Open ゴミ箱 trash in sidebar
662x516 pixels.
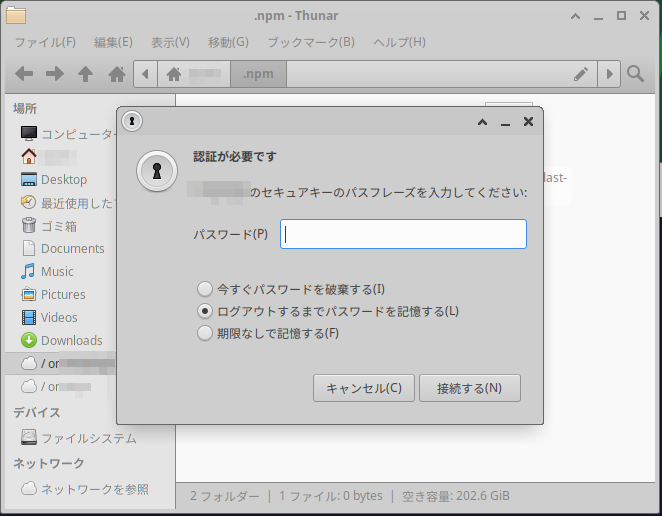[x=61, y=225]
